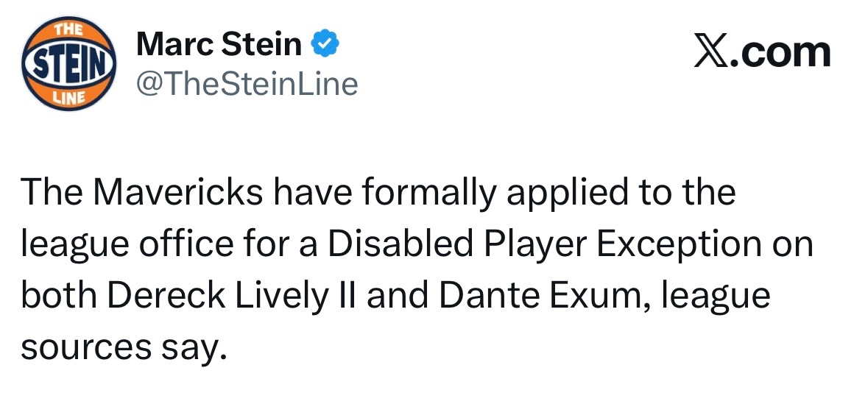The width and height of the screenshot is (868, 404).
Task: Click the X logo glyph before .com
Action: pyautogui.click(x=711, y=53)
